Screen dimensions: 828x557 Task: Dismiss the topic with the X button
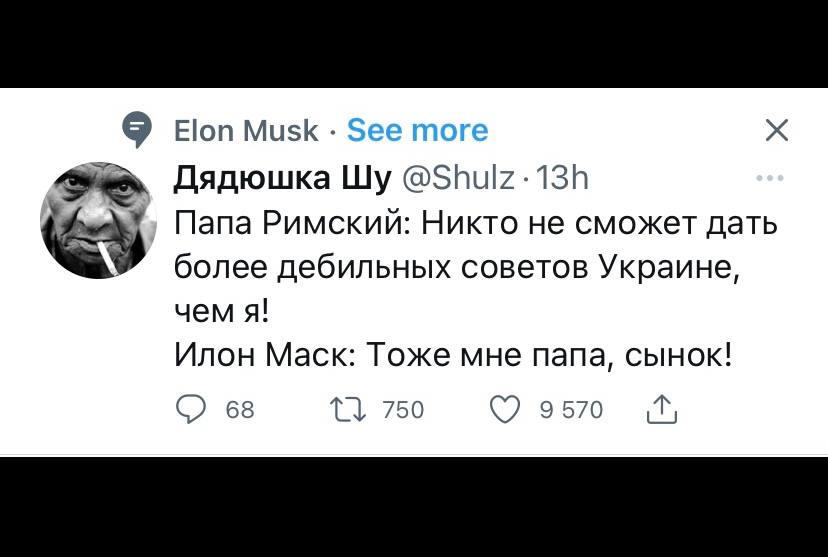[x=776, y=131]
